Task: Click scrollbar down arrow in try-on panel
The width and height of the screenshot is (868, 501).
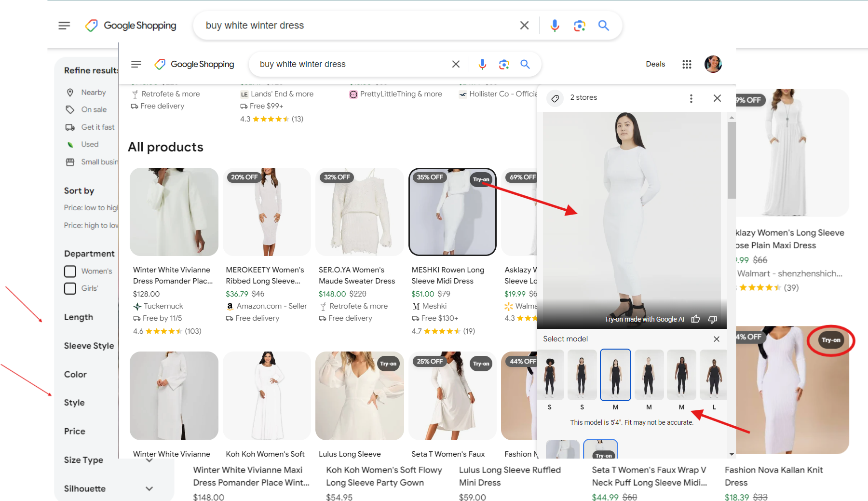Action: 732,454
